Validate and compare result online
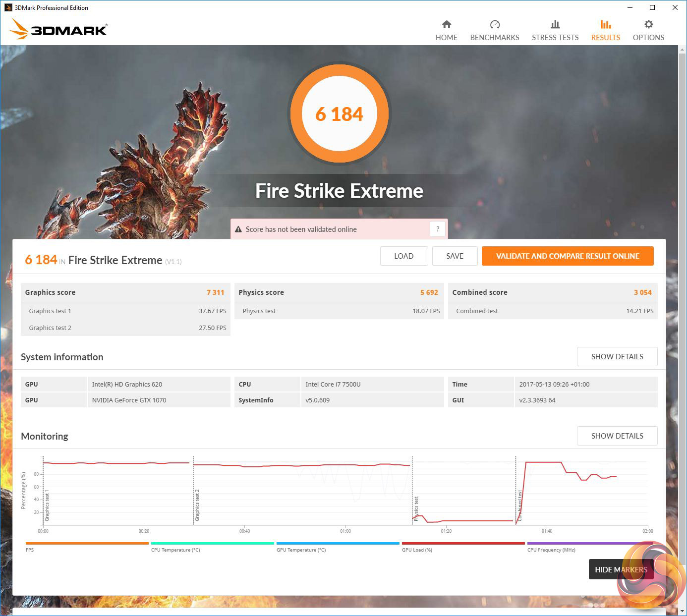This screenshot has width=687, height=616. point(568,256)
